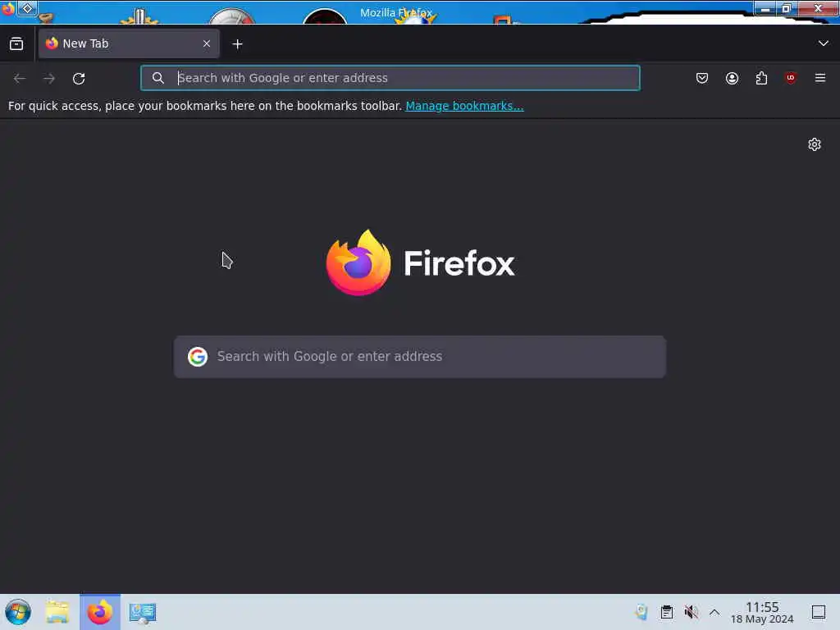Open the Firefox account menu

click(732, 78)
